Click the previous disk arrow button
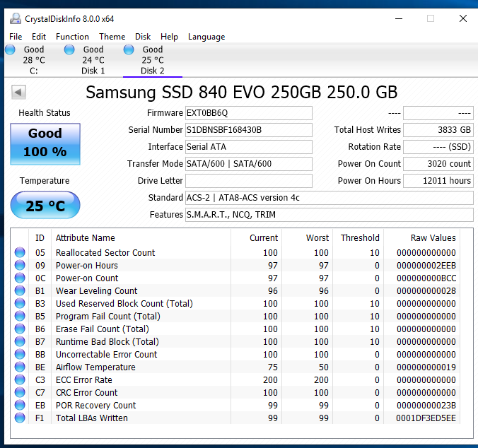 (19, 93)
